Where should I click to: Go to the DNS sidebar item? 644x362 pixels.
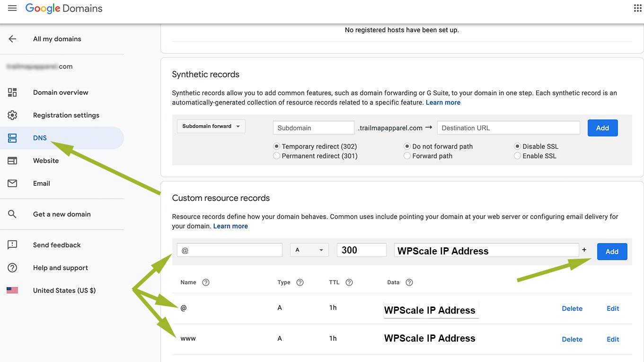tap(40, 138)
